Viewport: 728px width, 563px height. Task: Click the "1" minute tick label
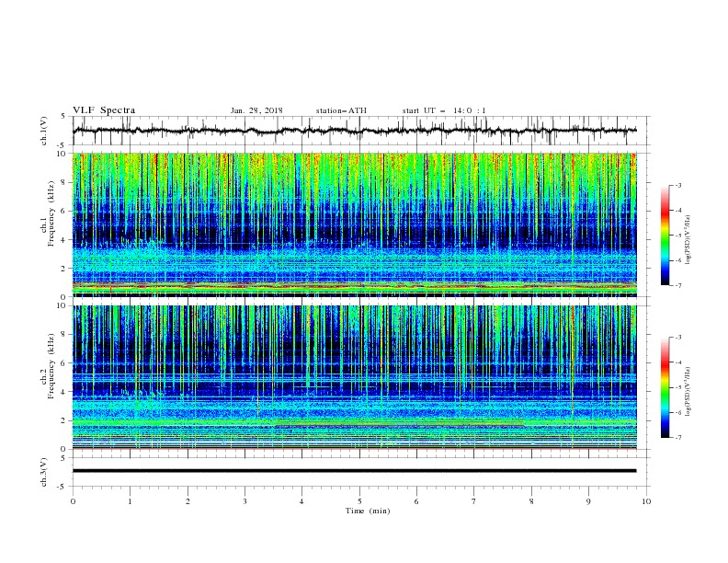pyautogui.click(x=130, y=501)
